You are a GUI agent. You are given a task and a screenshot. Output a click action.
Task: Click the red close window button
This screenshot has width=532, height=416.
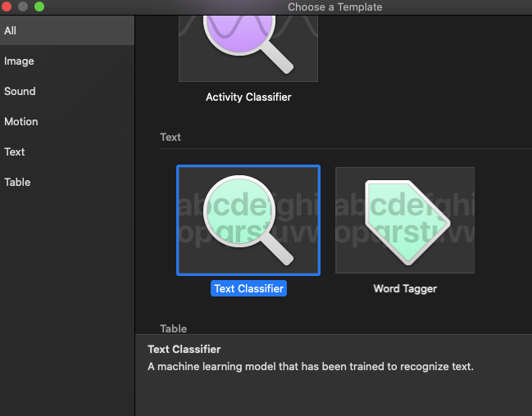[x=7, y=7]
